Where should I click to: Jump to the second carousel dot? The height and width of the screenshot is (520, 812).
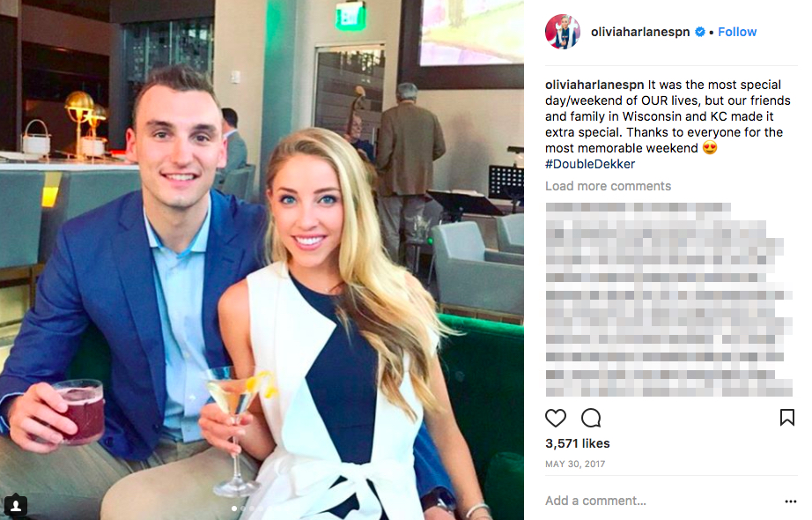(x=243, y=509)
